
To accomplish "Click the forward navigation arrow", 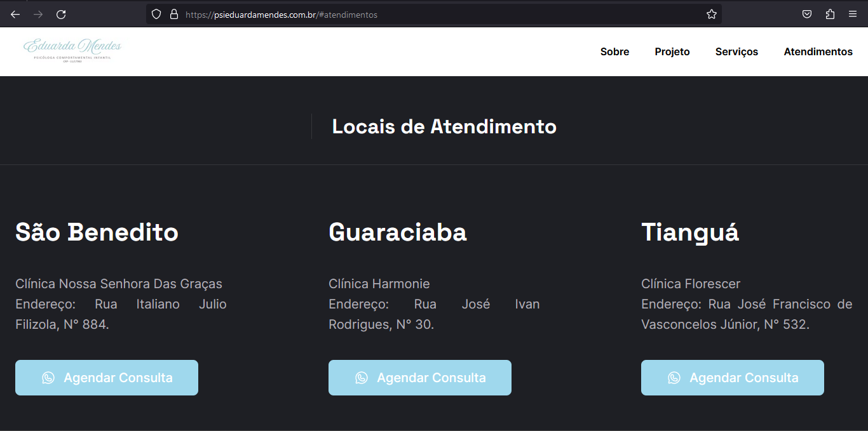I will (37, 14).
